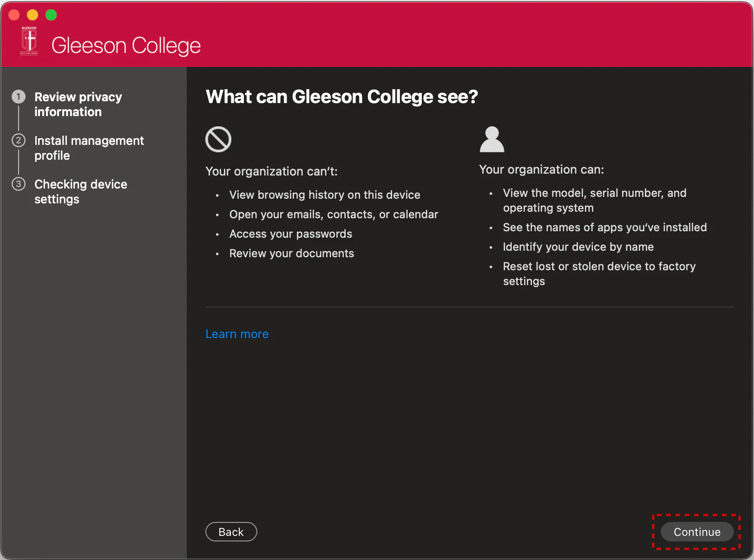The height and width of the screenshot is (560, 754).
Task: Click the text Your organization can:
Action: (x=542, y=169)
